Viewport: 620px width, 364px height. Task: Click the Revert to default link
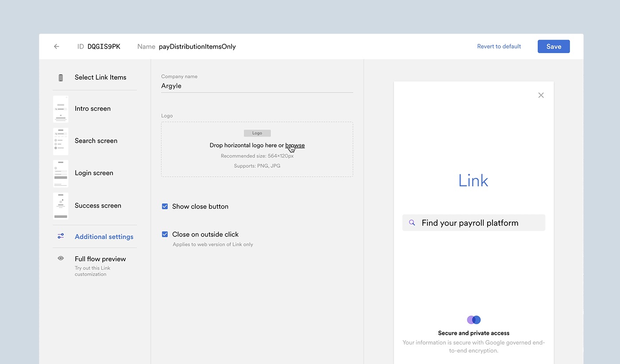tap(499, 46)
